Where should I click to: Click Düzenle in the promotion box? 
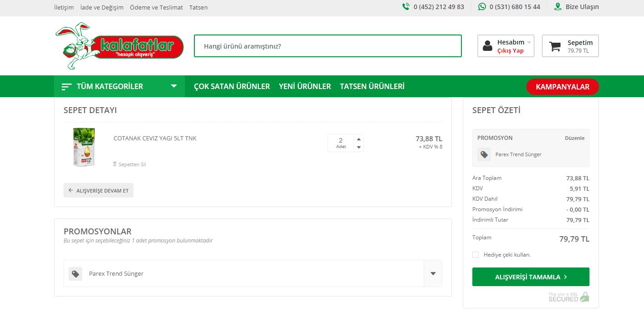click(575, 138)
